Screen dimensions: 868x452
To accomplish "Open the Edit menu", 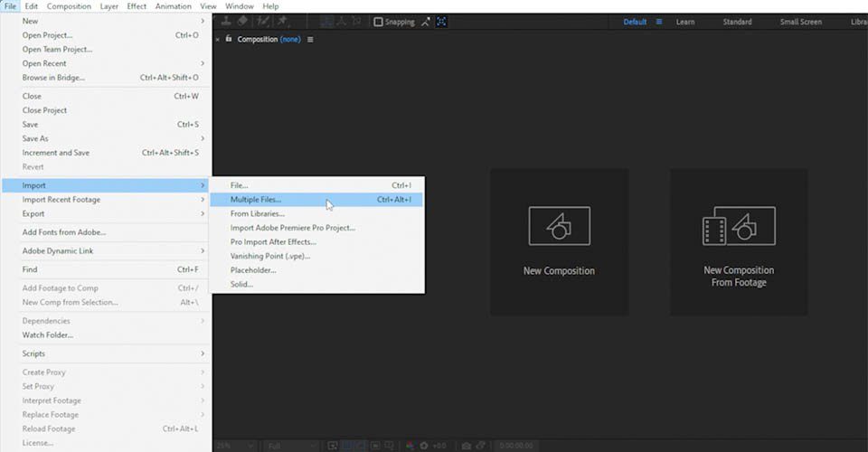I will 31,6.
